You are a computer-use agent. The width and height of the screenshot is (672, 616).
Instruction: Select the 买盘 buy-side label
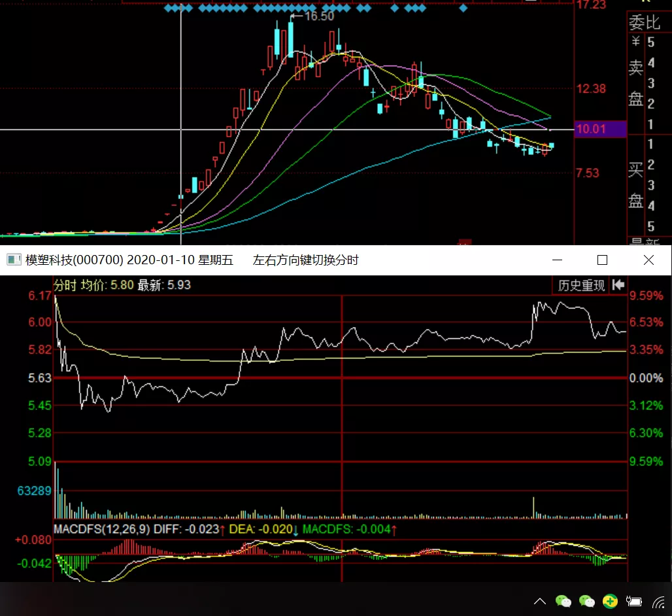pyautogui.click(x=635, y=185)
